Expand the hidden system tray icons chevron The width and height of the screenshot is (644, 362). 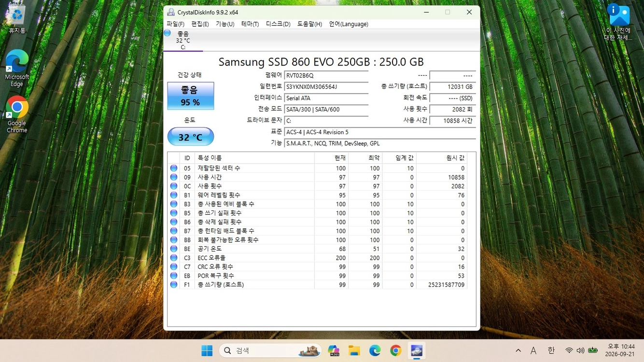click(x=518, y=350)
